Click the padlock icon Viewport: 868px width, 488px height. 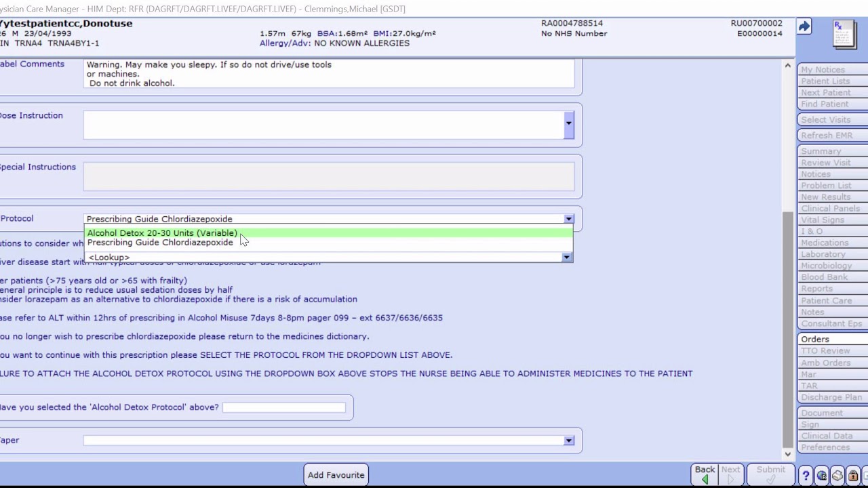(852, 475)
